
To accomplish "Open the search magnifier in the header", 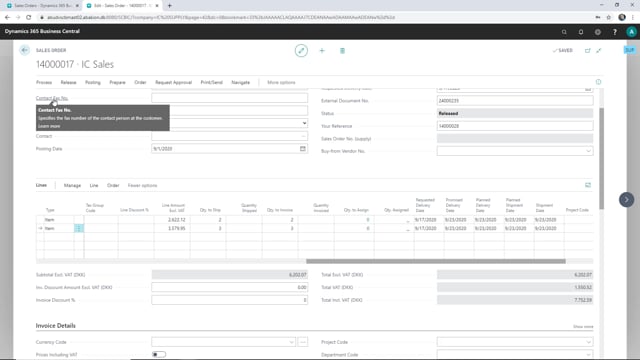I will (564, 32).
